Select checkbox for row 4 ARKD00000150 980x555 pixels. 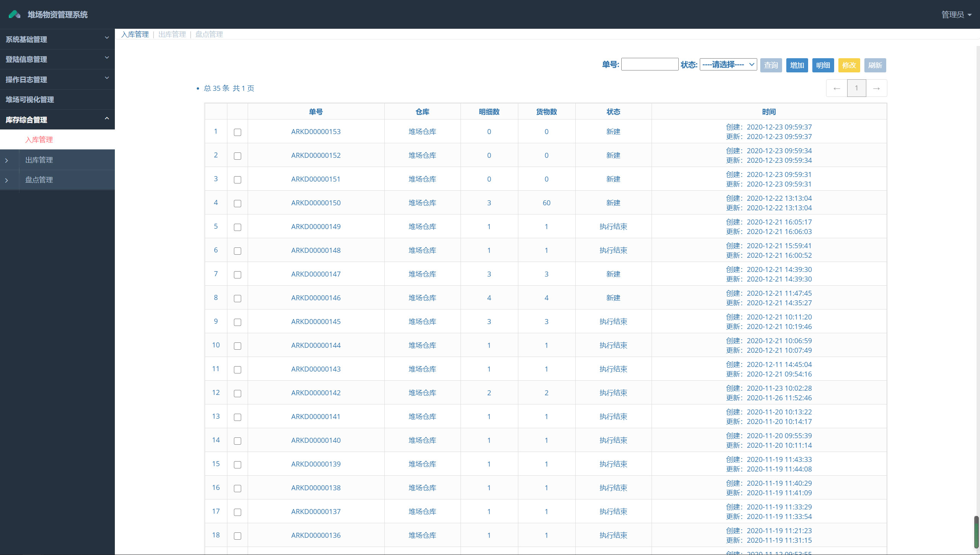click(238, 203)
